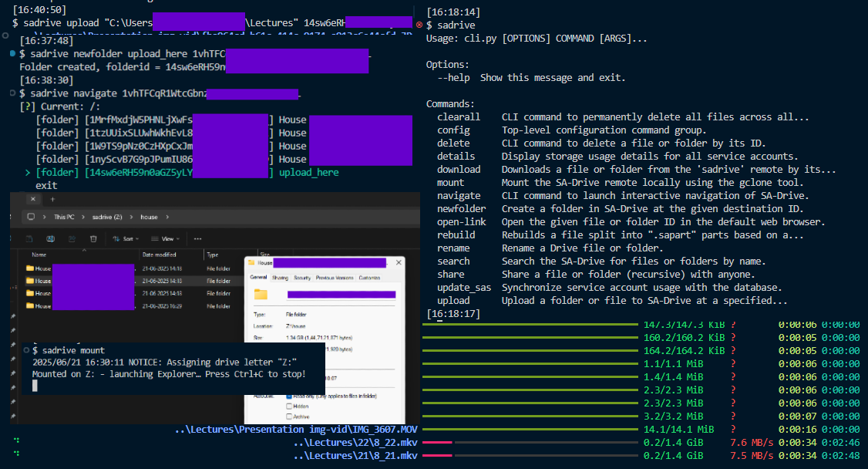This screenshot has height=469, width=868.
Task: Click the Rename icon in Explorer's toolbar
Action: point(50,238)
